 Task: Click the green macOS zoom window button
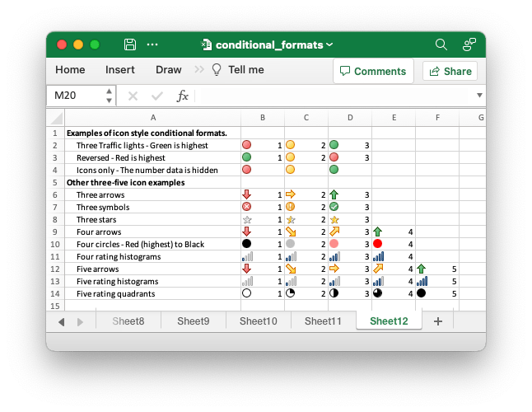pyautogui.click(x=95, y=44)
